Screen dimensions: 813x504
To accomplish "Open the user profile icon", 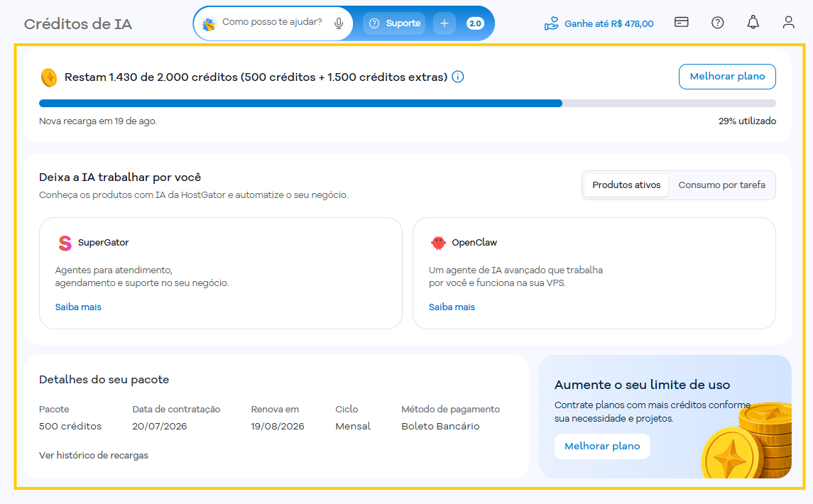I will point(789,22).
